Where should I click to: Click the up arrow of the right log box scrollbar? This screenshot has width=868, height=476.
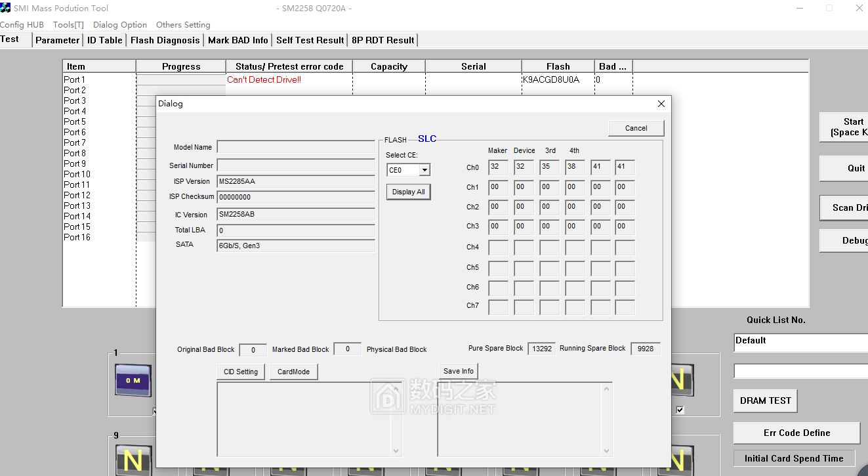click(606, 389)
